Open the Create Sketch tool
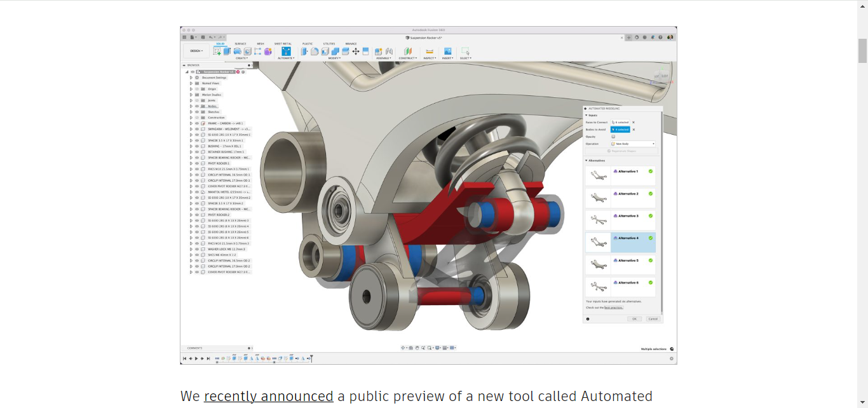 tap(217, 51)
